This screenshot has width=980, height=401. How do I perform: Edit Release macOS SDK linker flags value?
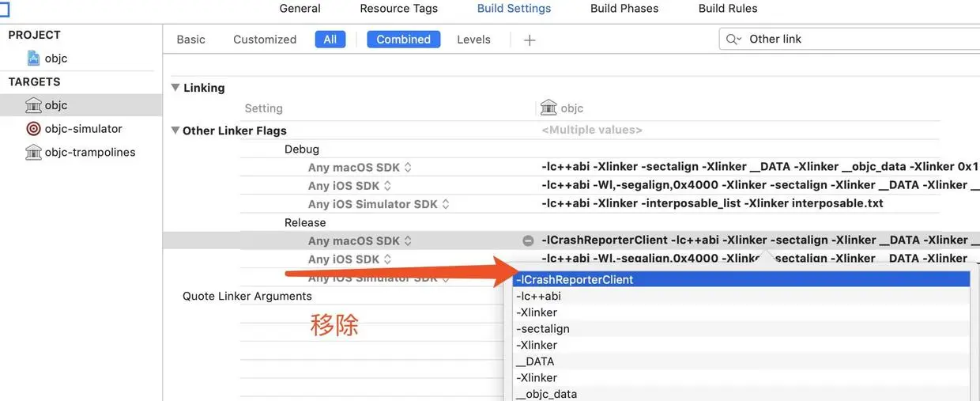pyautogui.click(x=759, y=240)
